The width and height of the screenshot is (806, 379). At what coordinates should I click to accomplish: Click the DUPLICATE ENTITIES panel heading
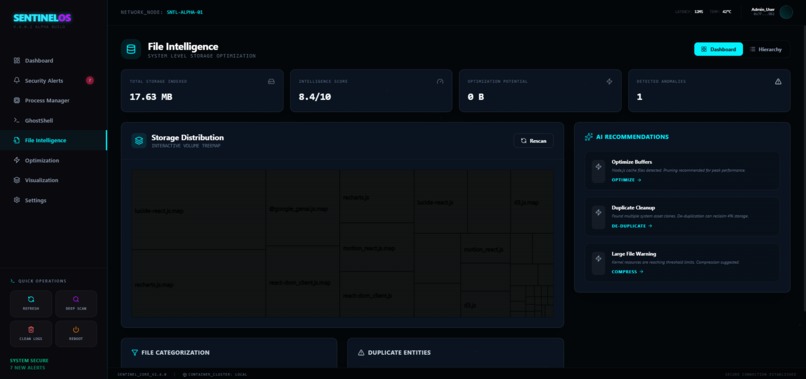pyautogui.click(x=399, y=353)
